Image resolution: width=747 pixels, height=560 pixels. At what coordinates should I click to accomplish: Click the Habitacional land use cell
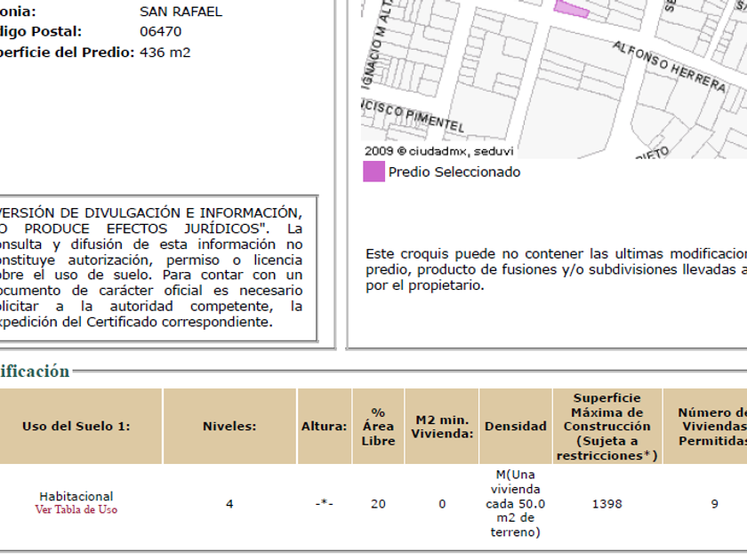[x=76, y=496]
